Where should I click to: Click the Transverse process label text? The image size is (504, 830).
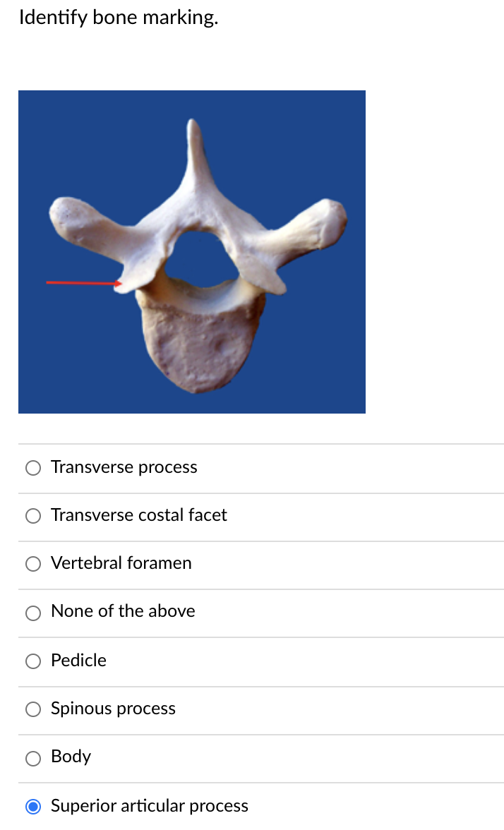[x=124, y=467]
